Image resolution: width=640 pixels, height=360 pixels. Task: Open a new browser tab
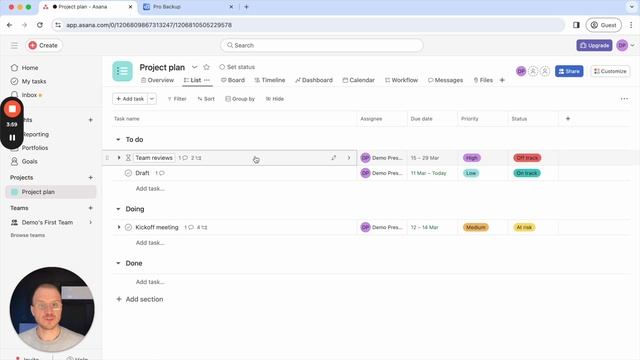(246, 7)
